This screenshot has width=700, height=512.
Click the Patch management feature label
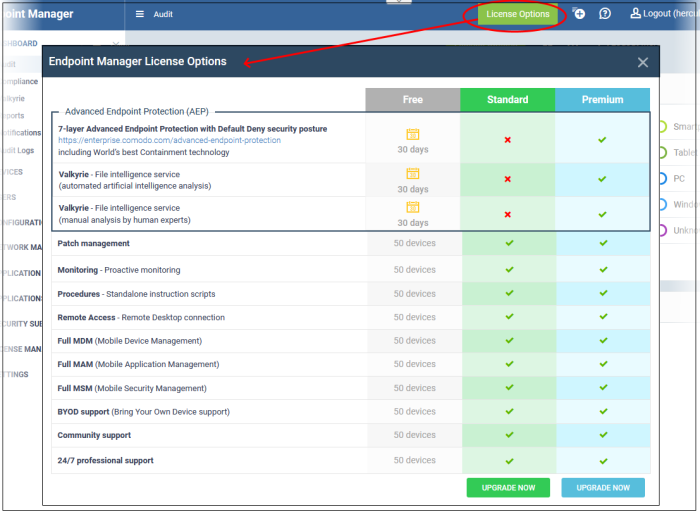93,243
